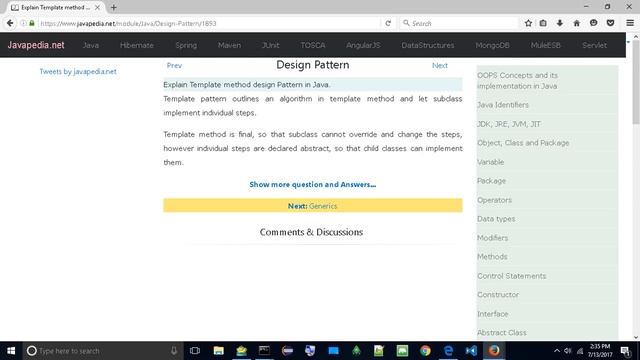Open the MongoDB navbar item
The width and height of the screenshot is (640, 360).
(x=492, y=45)
